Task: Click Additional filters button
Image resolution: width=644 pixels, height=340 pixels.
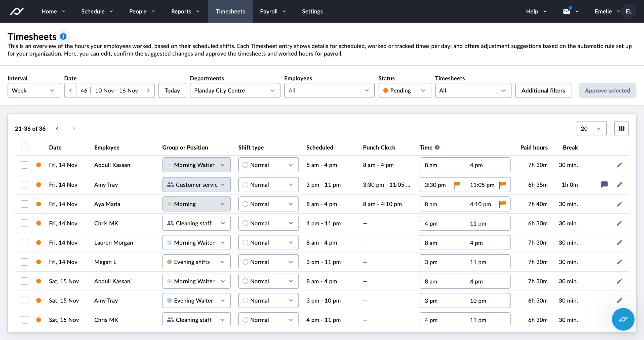Action: pos(543,90)
